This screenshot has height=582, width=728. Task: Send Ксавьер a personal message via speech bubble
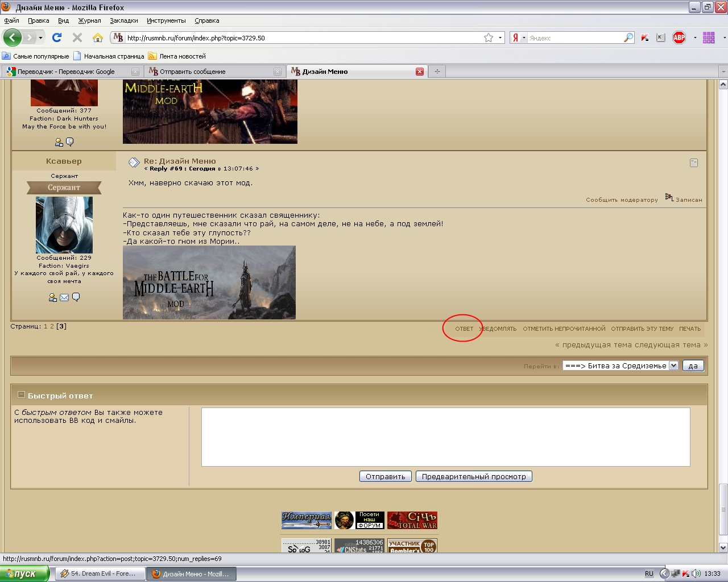tap(76, 297)
